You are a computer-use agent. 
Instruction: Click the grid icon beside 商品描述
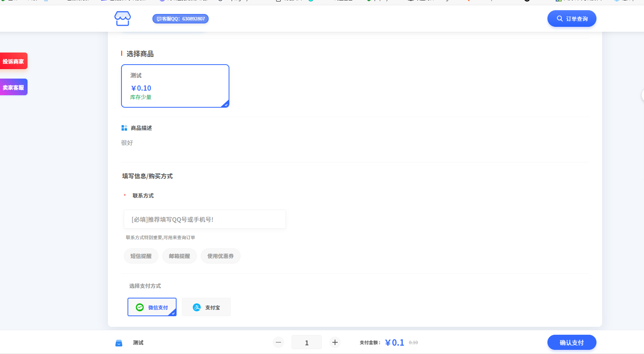click(124, 128)
